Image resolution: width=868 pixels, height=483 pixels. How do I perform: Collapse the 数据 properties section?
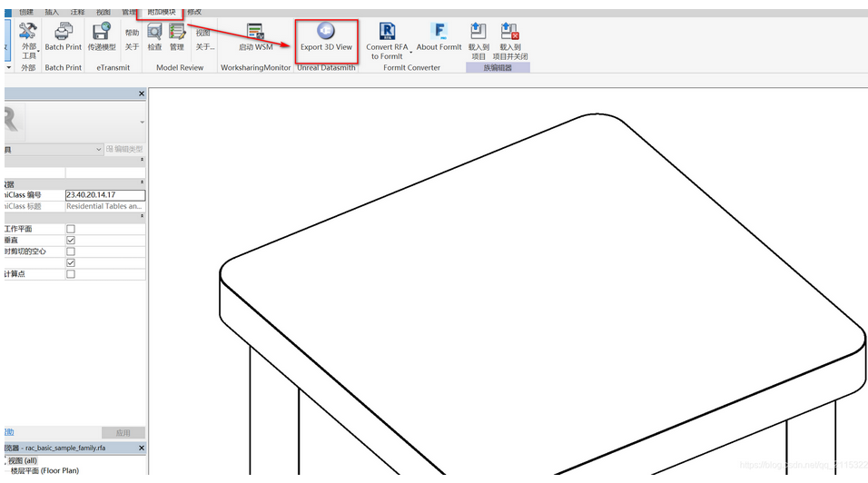[142, 182]
